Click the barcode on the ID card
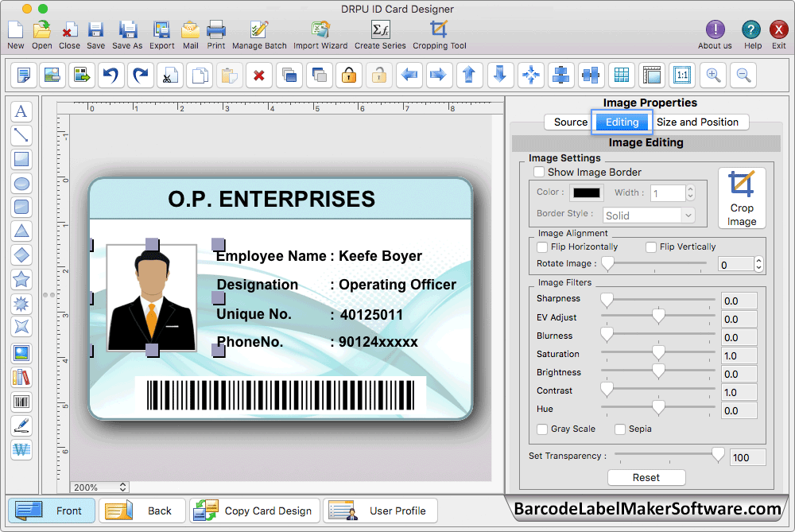 (281, 395)
